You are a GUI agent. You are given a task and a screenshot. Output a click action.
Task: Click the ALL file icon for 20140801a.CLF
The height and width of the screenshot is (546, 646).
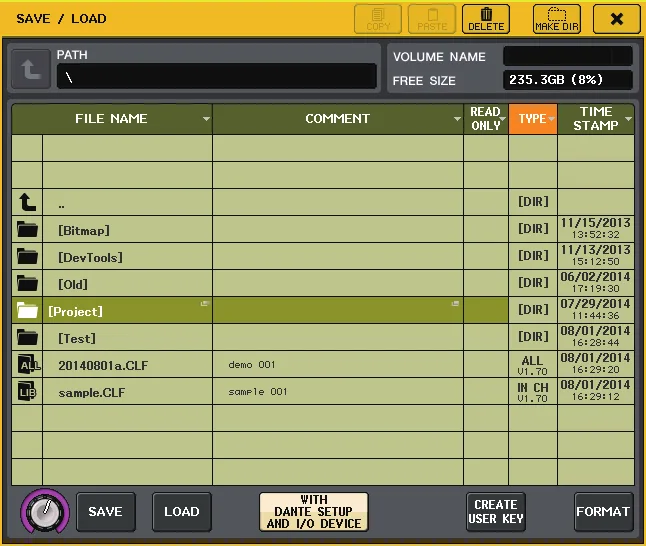click(x=28, y=364)
